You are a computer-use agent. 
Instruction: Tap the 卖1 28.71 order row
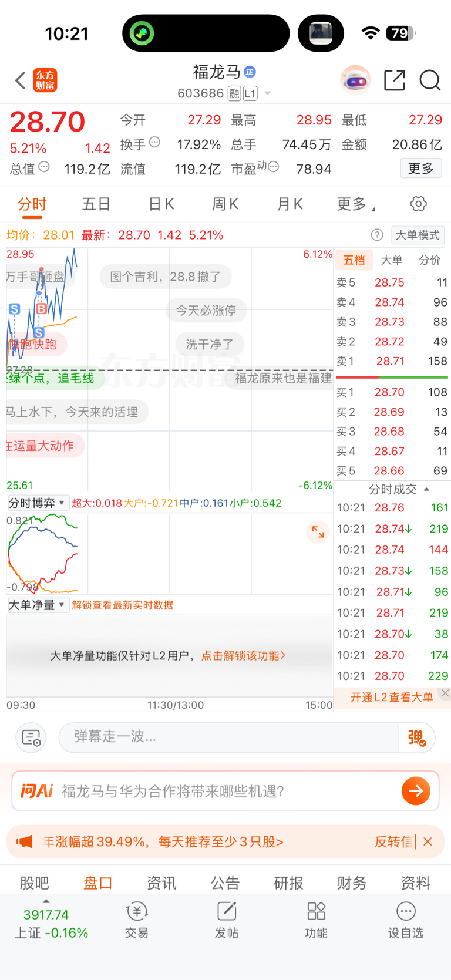pyautogui.click(x=392, y=361)
